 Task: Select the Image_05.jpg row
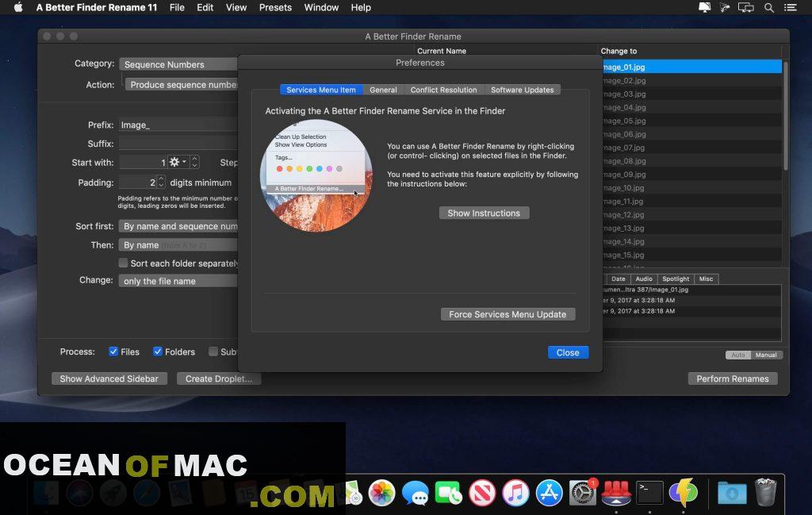[691, 121]
